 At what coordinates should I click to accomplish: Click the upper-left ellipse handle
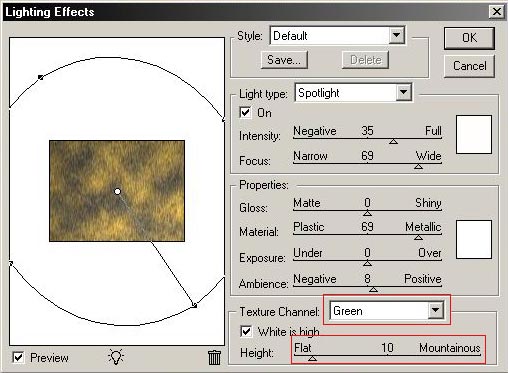click(41, 77)
